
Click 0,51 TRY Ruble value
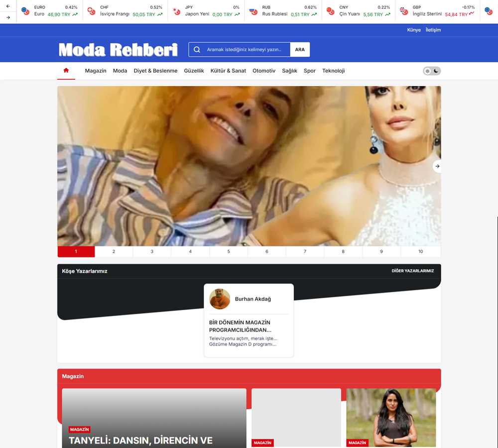click(300, 14)
